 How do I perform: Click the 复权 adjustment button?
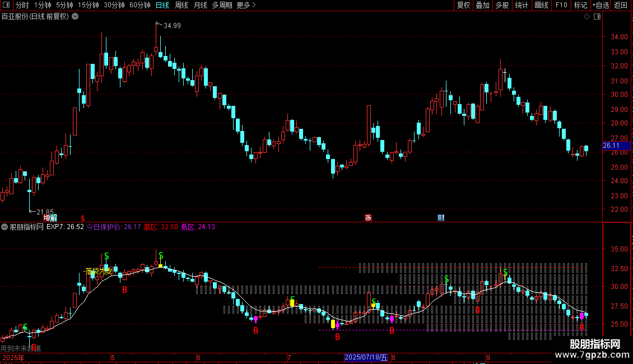pyautogui.click(x=463, y=5)
